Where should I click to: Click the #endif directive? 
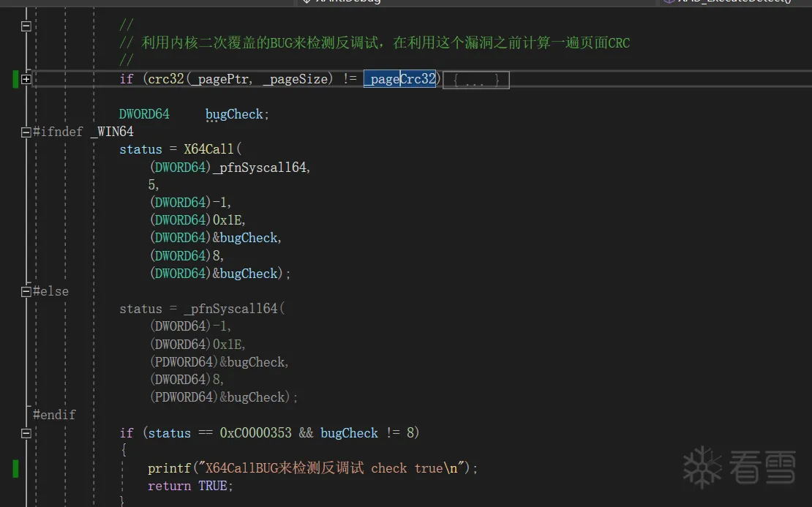[54, 415]
